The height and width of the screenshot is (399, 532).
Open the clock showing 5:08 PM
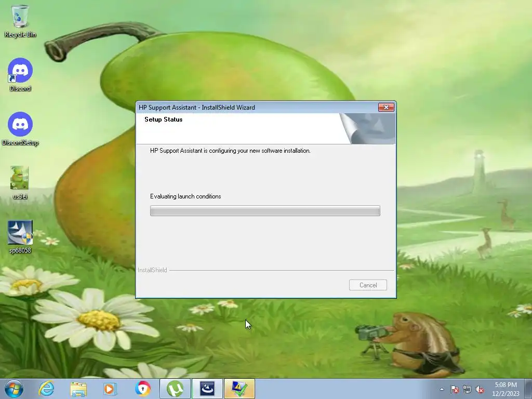pos(506,389)
